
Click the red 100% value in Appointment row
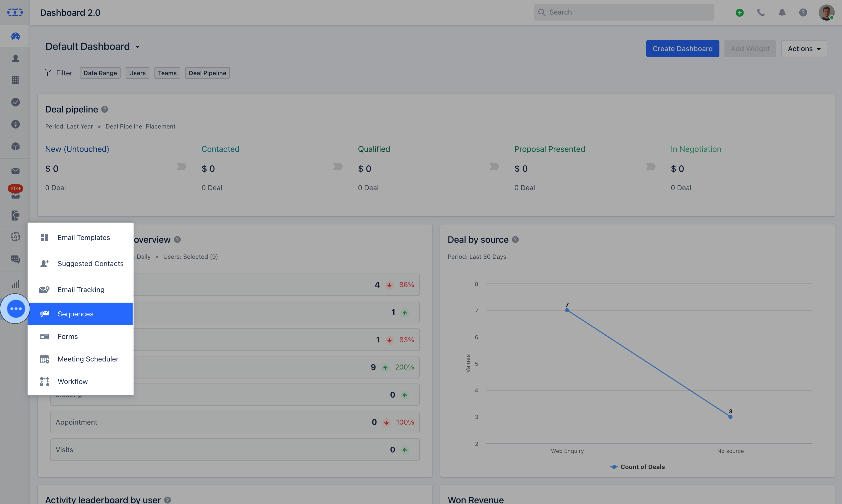tap(405, 422)
